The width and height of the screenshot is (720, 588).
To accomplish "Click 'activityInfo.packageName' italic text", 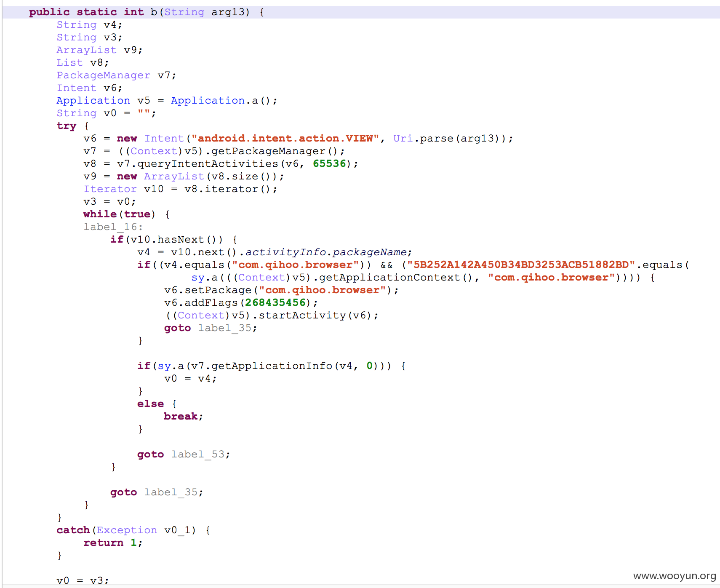I will tap(326, 252).
